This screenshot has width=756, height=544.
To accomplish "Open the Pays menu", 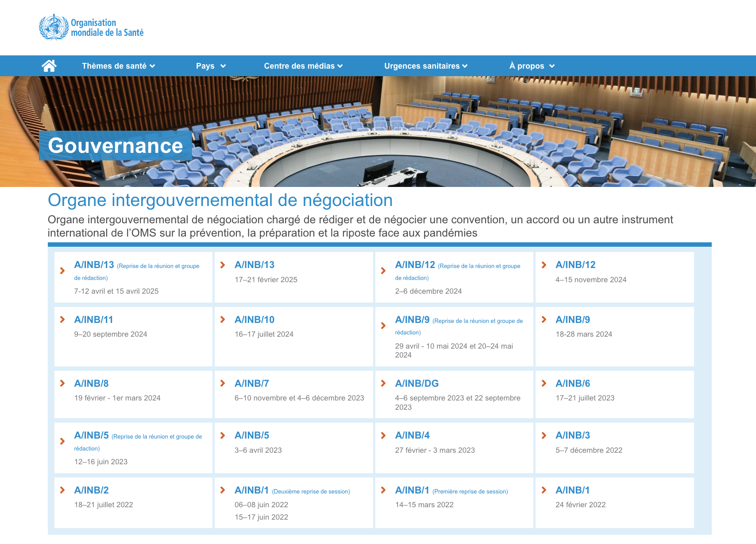I will coord(205,66).
